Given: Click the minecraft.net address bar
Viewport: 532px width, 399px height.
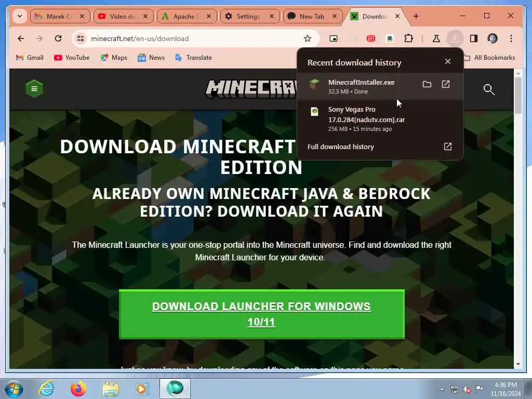Looking at the screenshot, I should [195, 38].
